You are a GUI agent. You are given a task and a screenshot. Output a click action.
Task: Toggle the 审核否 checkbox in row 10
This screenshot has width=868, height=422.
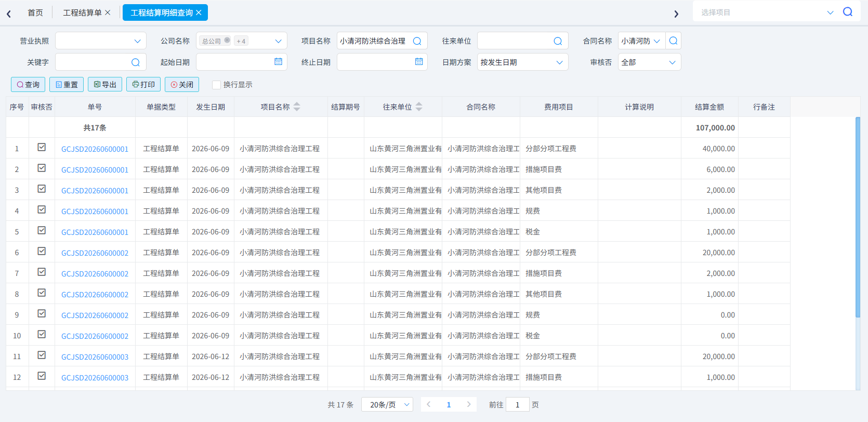point(42,335)
